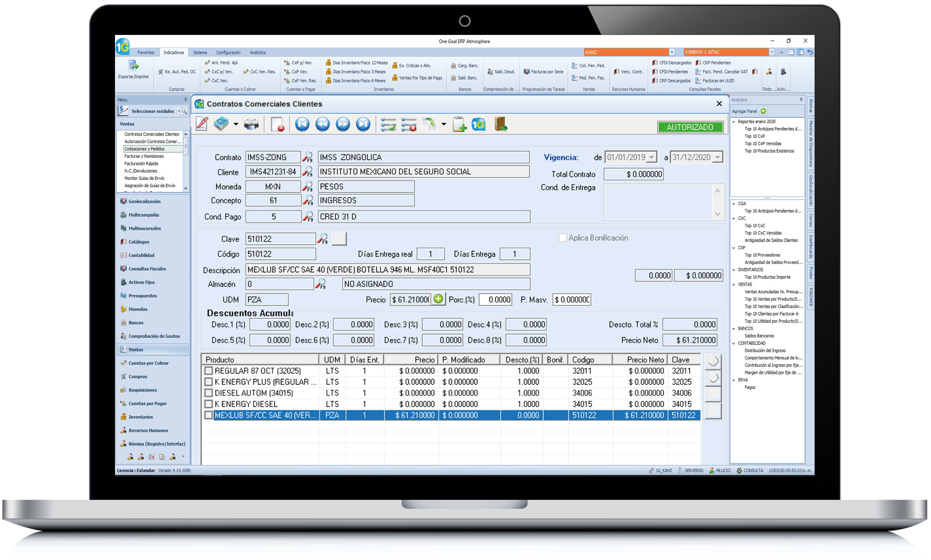This screenshot has width=931, height=560.
Task: Collapse the CONTABILIDAD analytics tree node
Action: pos(734,343)
